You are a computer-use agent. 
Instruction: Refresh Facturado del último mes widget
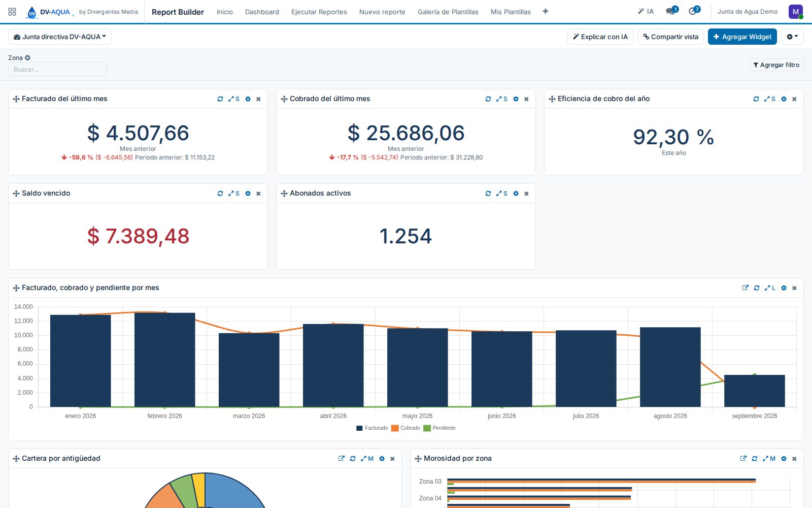tap(220, 99)
